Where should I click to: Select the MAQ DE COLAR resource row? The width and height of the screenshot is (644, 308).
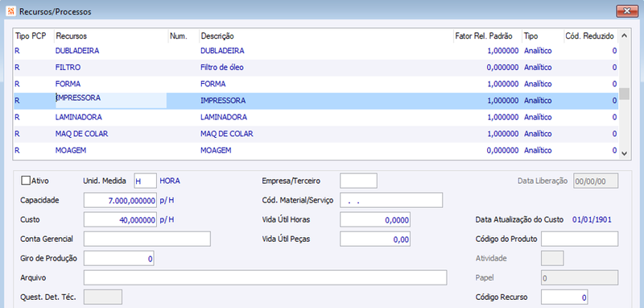click(316, 134)
